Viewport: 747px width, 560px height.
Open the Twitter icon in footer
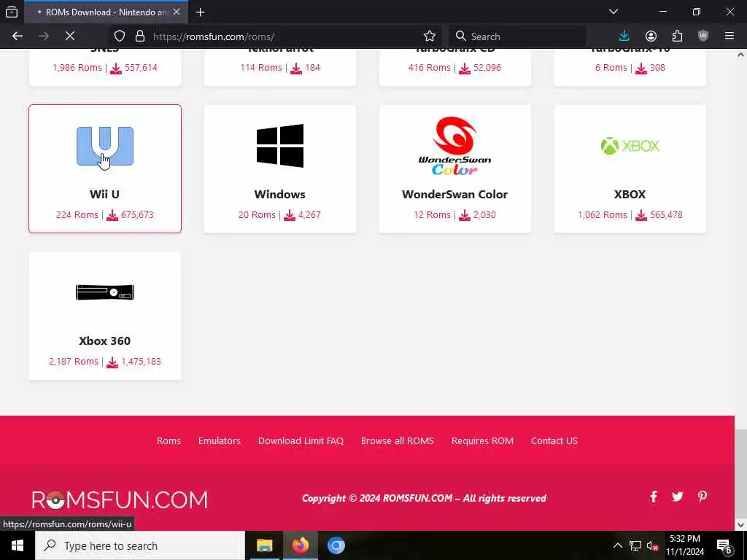(678, 497)
